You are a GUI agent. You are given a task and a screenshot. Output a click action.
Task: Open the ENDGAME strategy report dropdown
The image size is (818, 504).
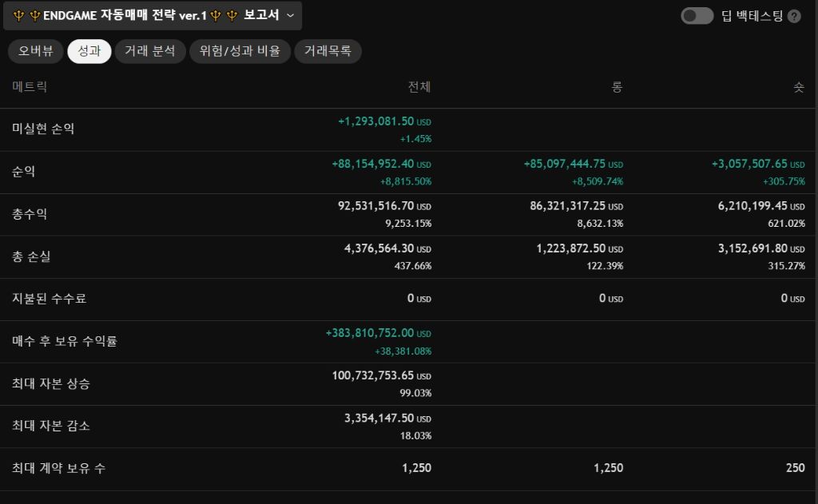(x=153, y=16)
